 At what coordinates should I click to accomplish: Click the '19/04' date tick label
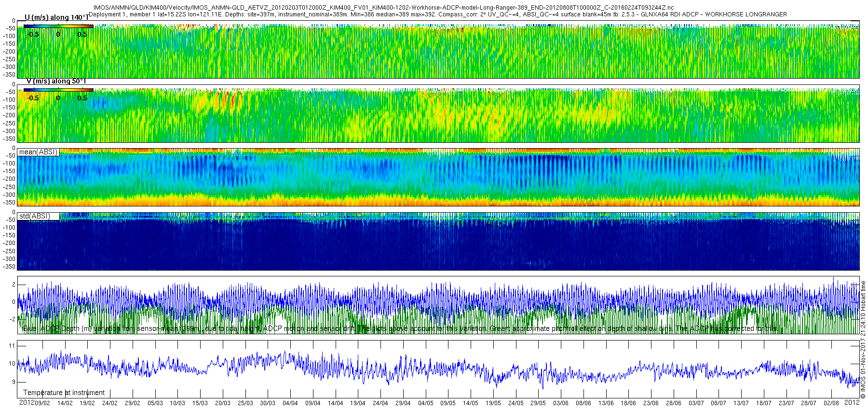[357, 403]
